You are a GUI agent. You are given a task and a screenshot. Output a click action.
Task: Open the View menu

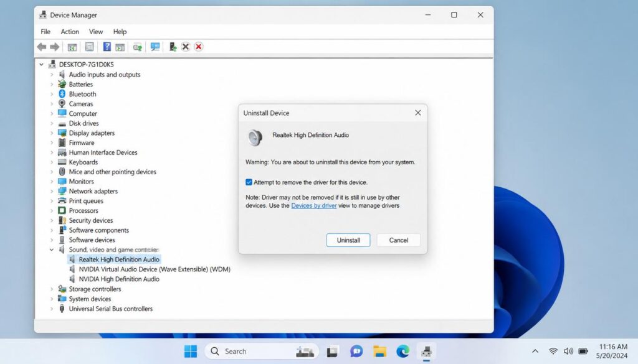96,32
